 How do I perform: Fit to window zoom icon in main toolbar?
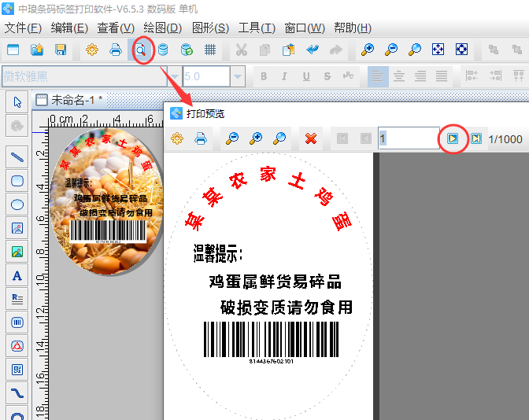(438, 50)
